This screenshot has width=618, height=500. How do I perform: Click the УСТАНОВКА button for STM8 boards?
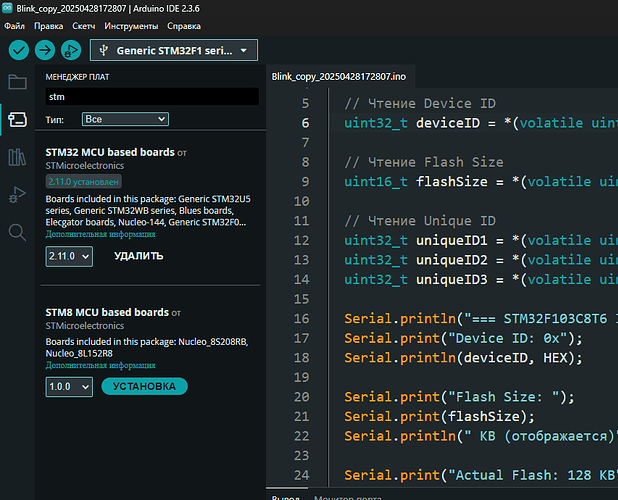point(144,386)
